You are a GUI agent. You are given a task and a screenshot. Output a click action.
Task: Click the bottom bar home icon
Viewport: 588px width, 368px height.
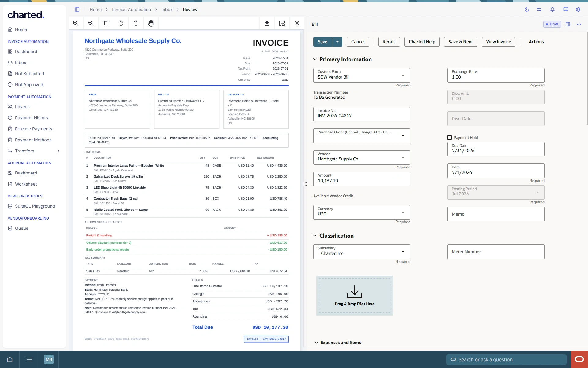point(10,359)
